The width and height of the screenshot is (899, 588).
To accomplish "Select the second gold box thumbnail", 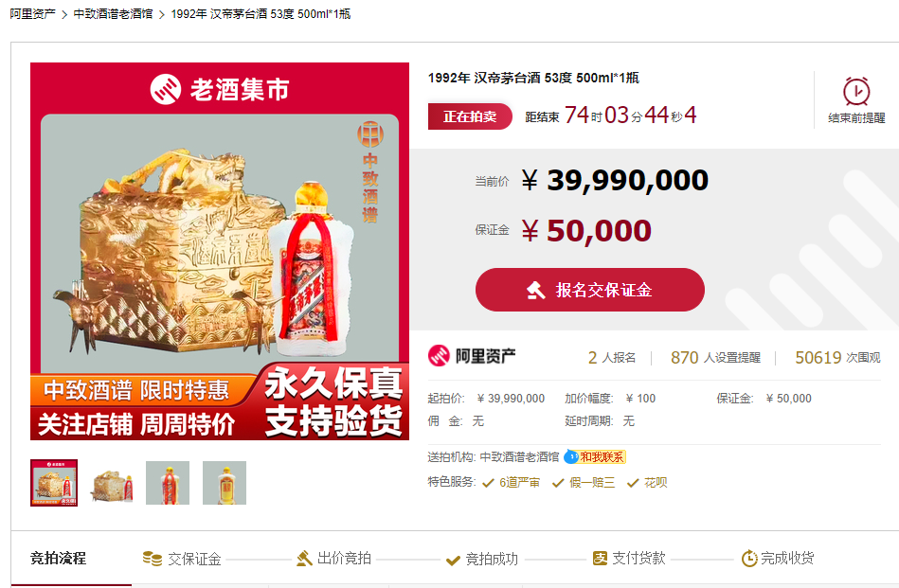I will pyautogui.click(x=112, y=483).
